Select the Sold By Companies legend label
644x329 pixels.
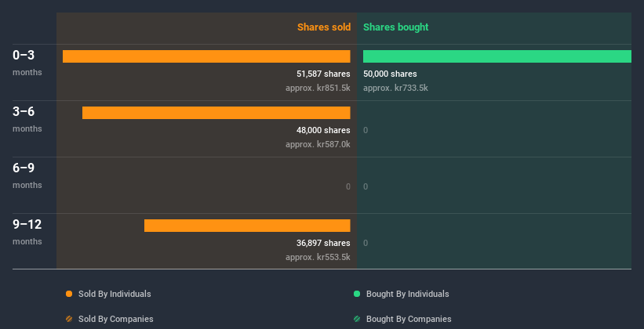116,319
